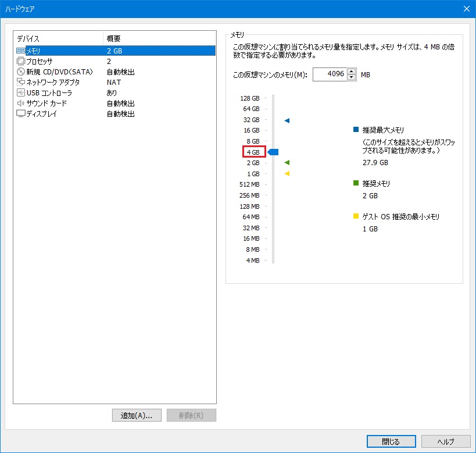Select the ネットワーク アダプタ row label
This screenshot has width=476, height=453.
click(53, 82)
